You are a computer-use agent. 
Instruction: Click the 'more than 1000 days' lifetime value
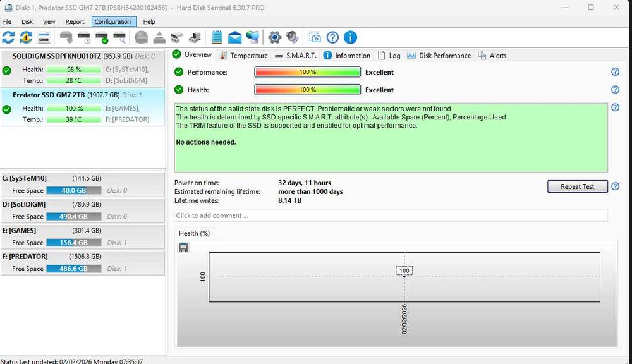[x=310, y=191]
